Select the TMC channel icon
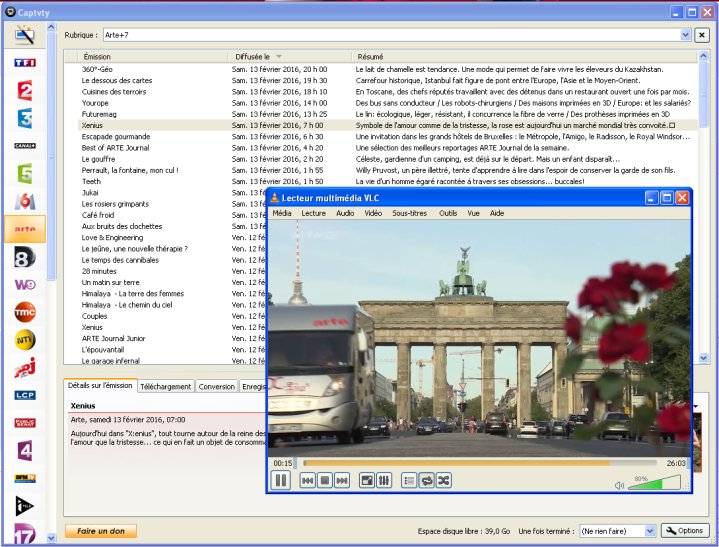 [x=25, y=312]
